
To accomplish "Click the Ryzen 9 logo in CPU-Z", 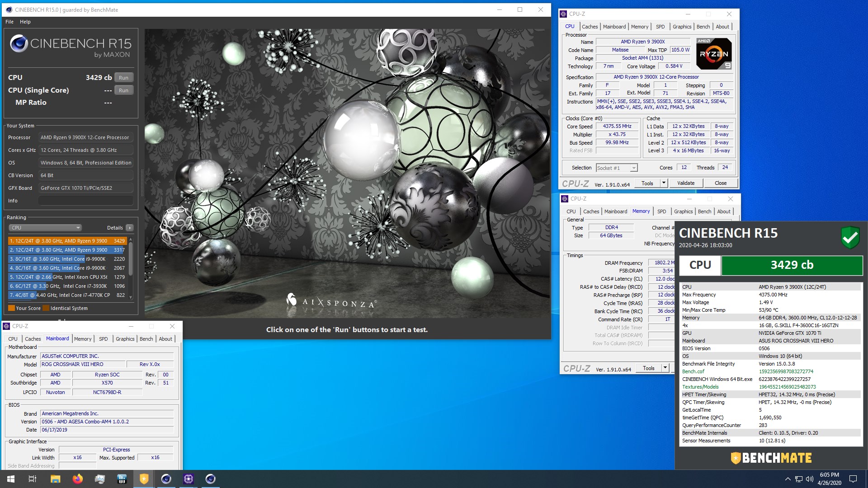I will coord(714,54).
